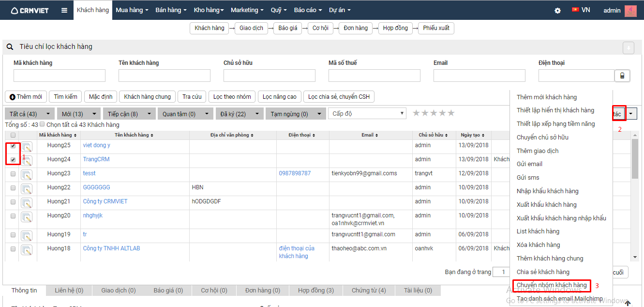Click the 'Thêm mới' button
The height and width of the screenshot is (307, 644).
26,97
